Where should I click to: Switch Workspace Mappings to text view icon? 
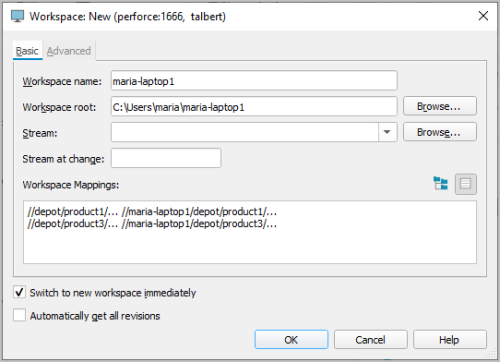(466, 184)
